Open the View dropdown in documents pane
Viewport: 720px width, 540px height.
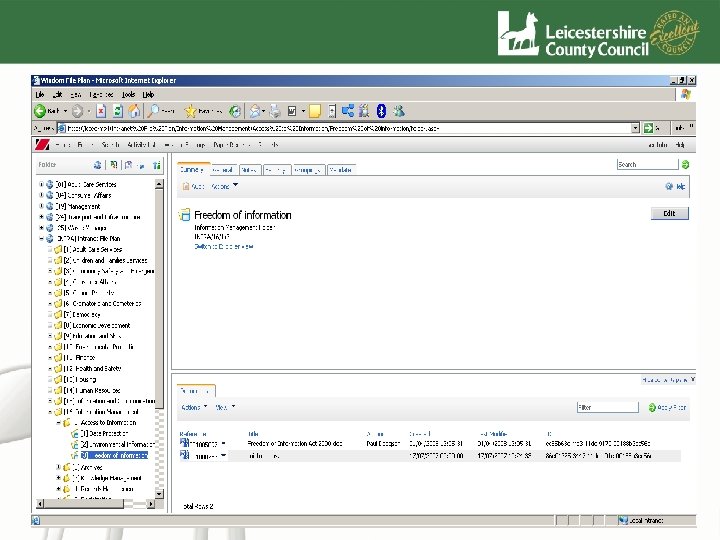[x=224, y=407]
